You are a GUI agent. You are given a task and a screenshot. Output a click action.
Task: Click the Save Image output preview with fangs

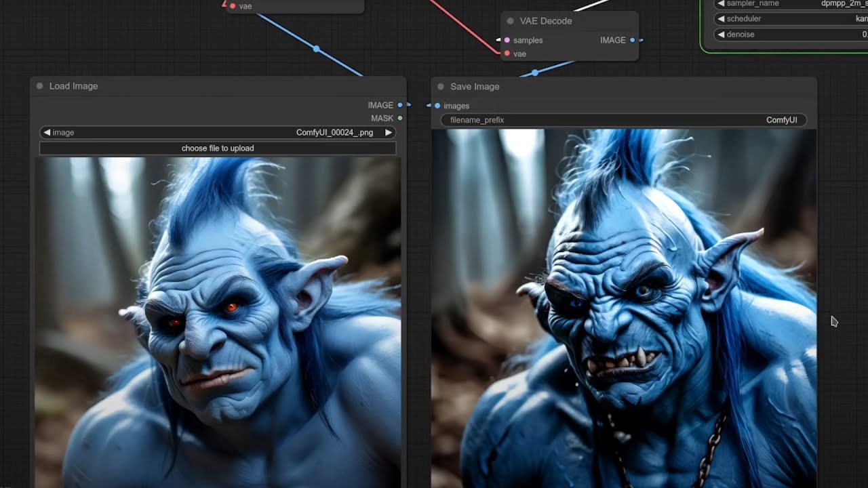click(x=624, y=308)
